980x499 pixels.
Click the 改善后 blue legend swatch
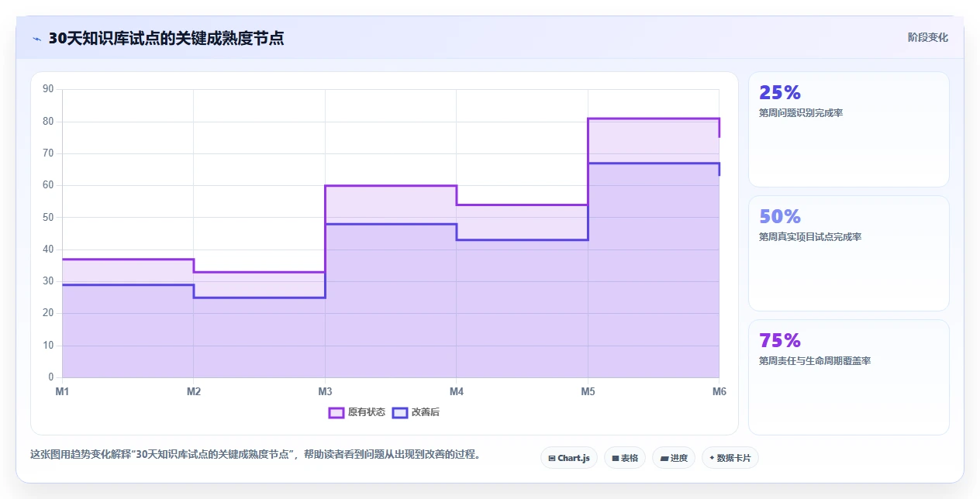coord(400,412)
